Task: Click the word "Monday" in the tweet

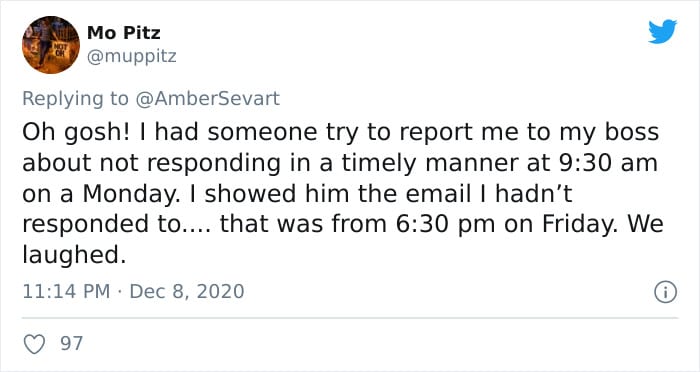Action: (131, 194)
